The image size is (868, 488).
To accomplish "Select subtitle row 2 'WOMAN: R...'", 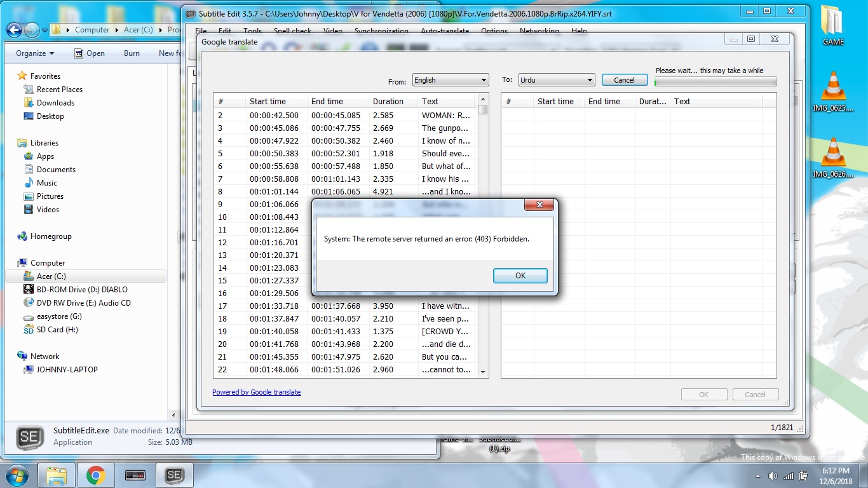I will [345, 115].
